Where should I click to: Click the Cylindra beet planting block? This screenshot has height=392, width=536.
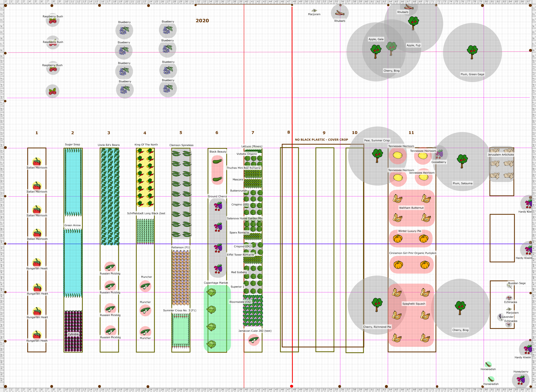[73, 331]
